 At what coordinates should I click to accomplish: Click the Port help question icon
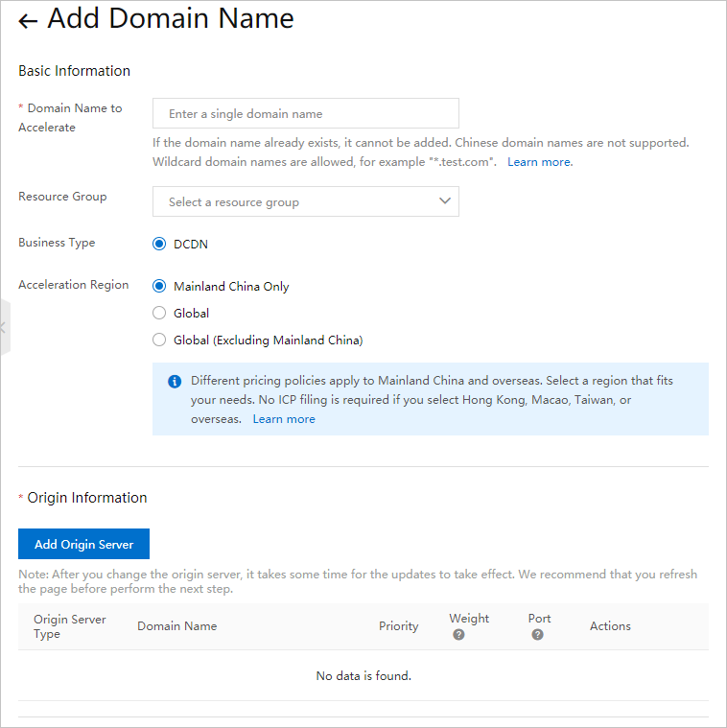point(537,635)
